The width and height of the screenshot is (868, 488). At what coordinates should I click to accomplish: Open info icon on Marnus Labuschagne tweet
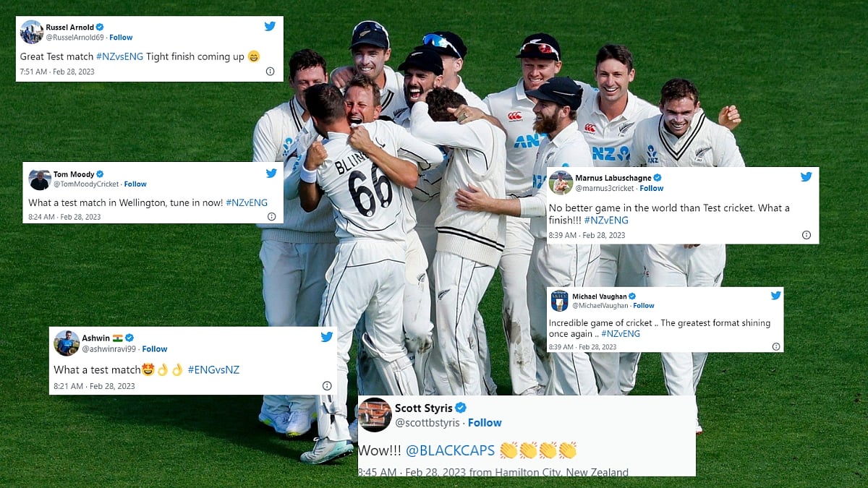tap(806, 235)
